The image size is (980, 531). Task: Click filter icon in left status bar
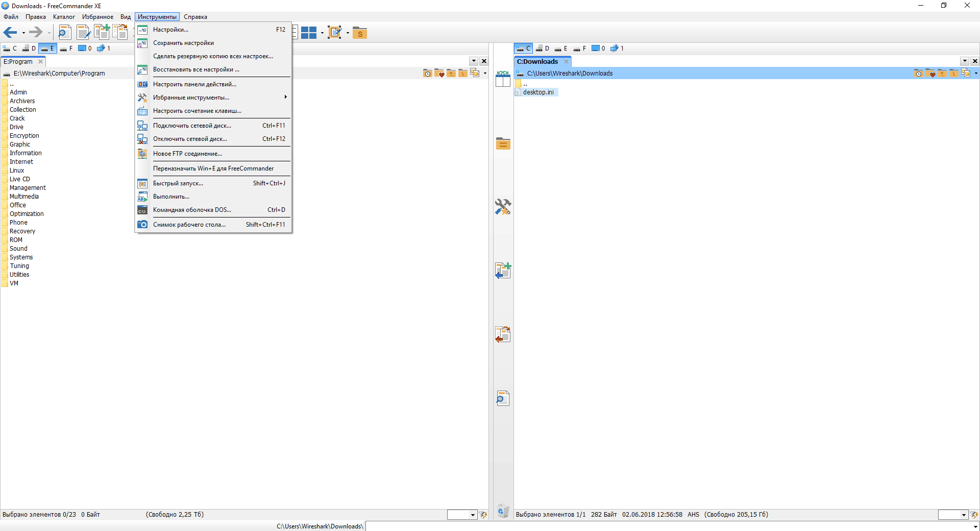point(483,515)
